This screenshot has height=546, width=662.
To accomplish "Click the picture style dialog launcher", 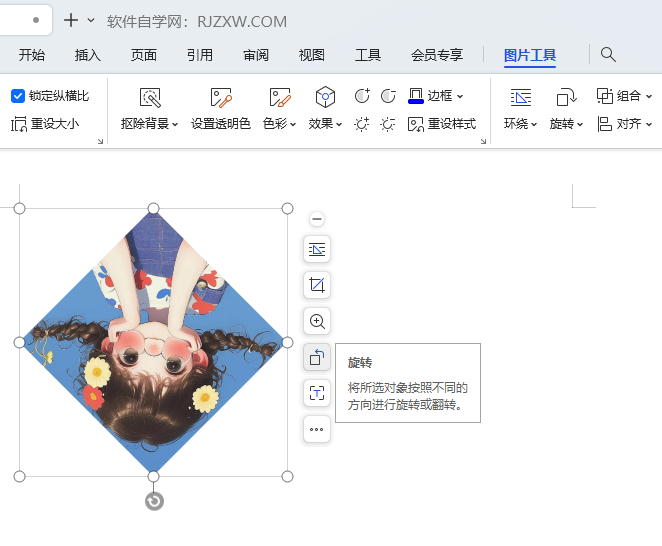I will (483, 141).
